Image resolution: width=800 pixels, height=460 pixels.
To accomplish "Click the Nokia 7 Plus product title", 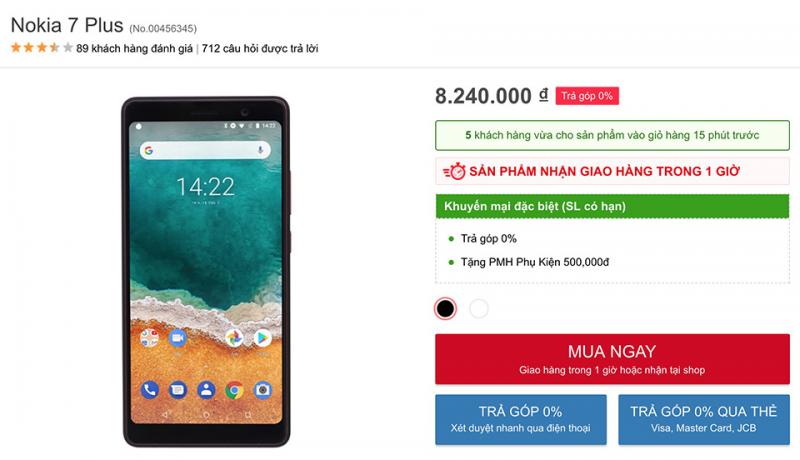I will pos(67,25).
